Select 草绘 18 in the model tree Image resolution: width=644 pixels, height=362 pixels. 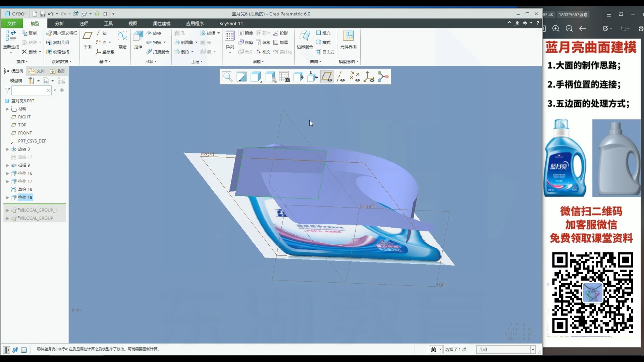click(x=25, y=189)
